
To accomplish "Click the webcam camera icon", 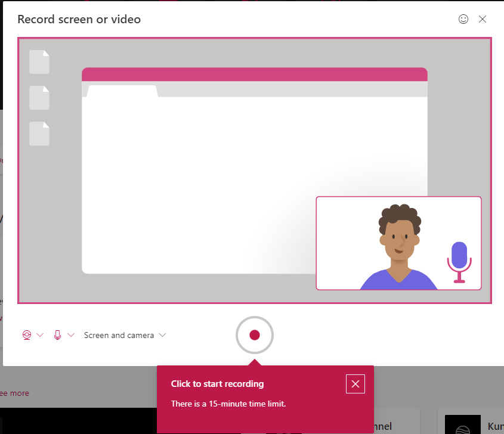I will 26,335.
